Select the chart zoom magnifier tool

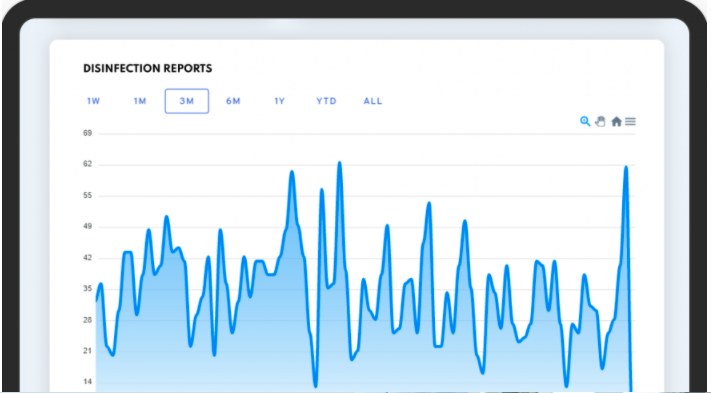pos(585,121)
